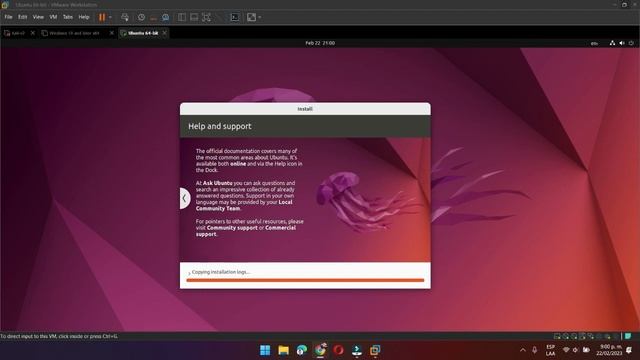Viewport: 640px width, 360px height.
Task: Open the Community support link
Action: click(x=232, y=228)
